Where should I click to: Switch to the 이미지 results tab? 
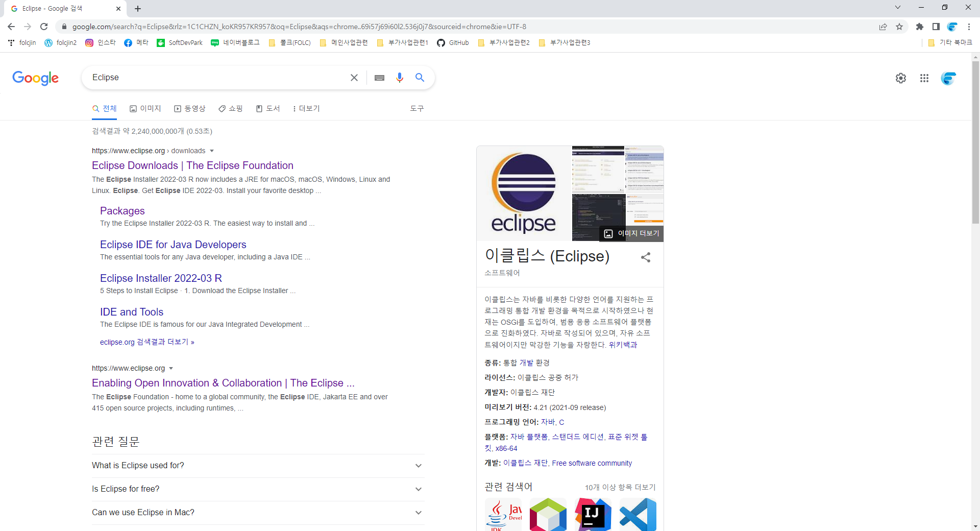coord(145,109)
